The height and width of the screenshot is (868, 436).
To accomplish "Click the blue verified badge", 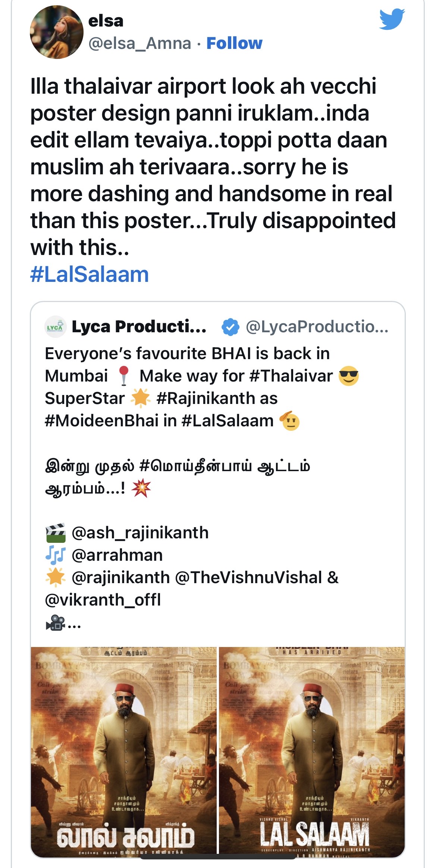I will pos(230,327).
